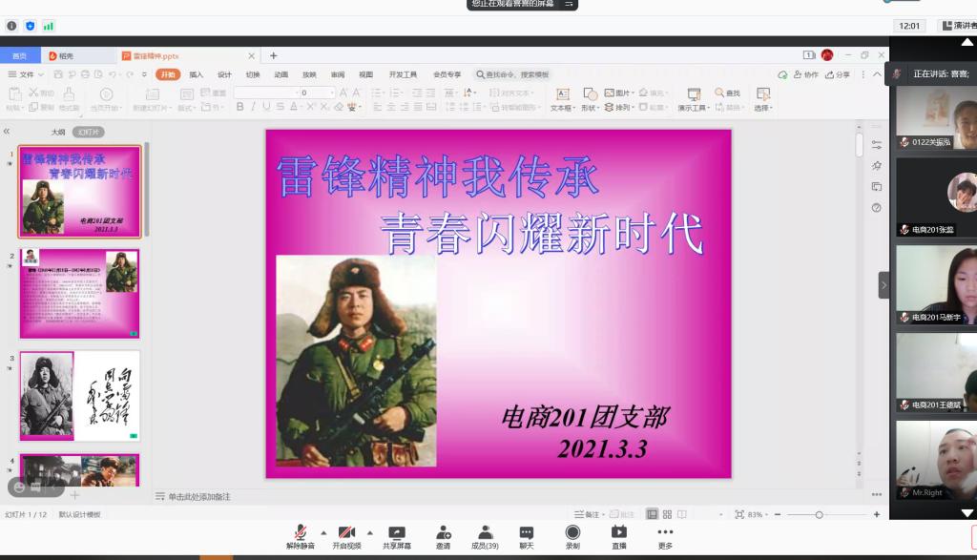This screenshot has height=560, width=977.
Task: Open the 文件 file menu
Action: pos(26,74)
